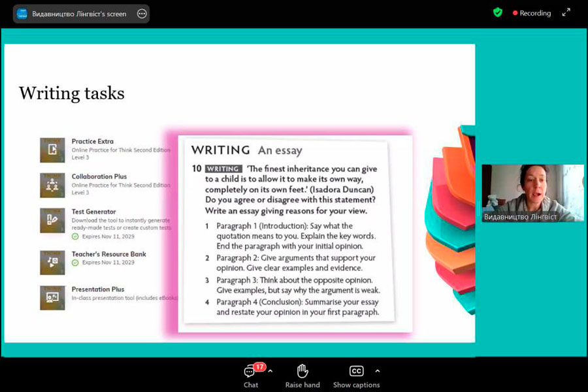Viewport: 588px width, 392px height.
Task: Open the Practice Extra title link
Action: click(x=93, y=141)
